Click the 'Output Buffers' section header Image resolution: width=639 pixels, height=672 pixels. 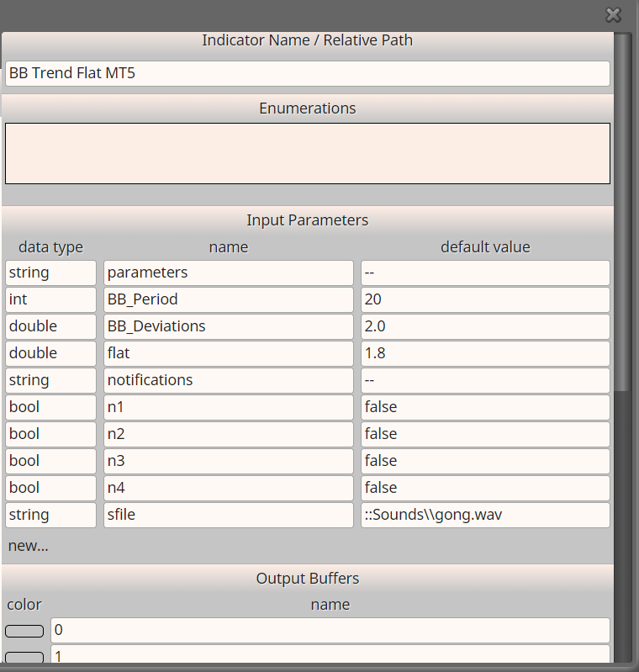(x=307, y=579)
